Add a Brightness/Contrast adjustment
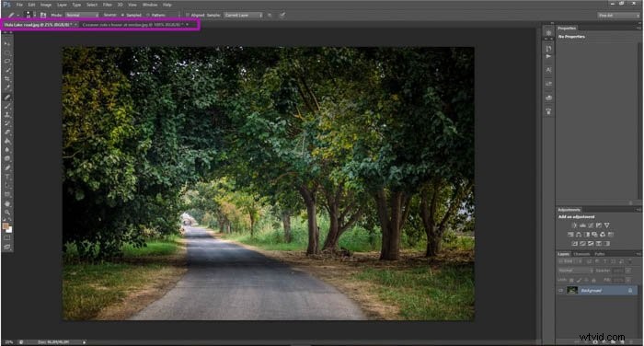 574,225
